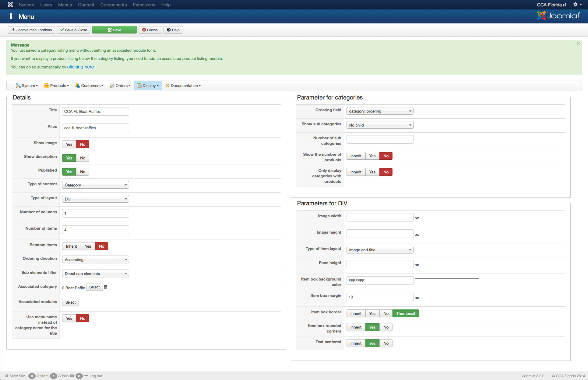This screenshot has width=588, height=380.
Task: Click the Save & Close button
Action: 73,30
